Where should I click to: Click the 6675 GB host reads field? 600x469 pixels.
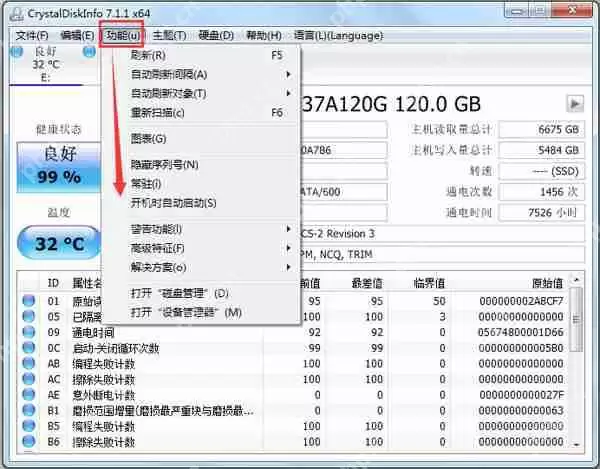tap(541, 130)
